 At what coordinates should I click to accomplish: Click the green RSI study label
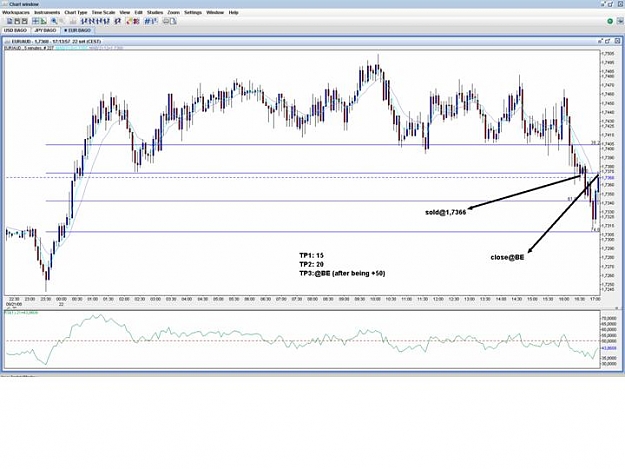[21, 313]
